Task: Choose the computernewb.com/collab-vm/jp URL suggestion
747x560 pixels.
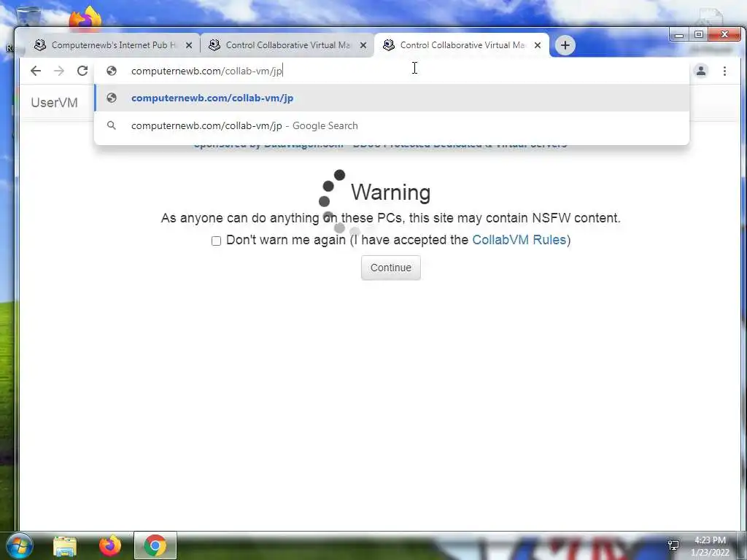Action: click(392, 98)
